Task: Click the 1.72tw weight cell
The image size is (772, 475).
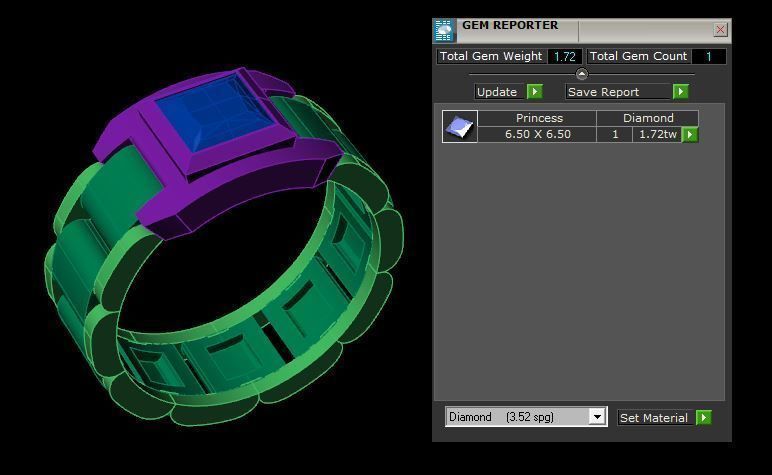Action: pos(657,134)
